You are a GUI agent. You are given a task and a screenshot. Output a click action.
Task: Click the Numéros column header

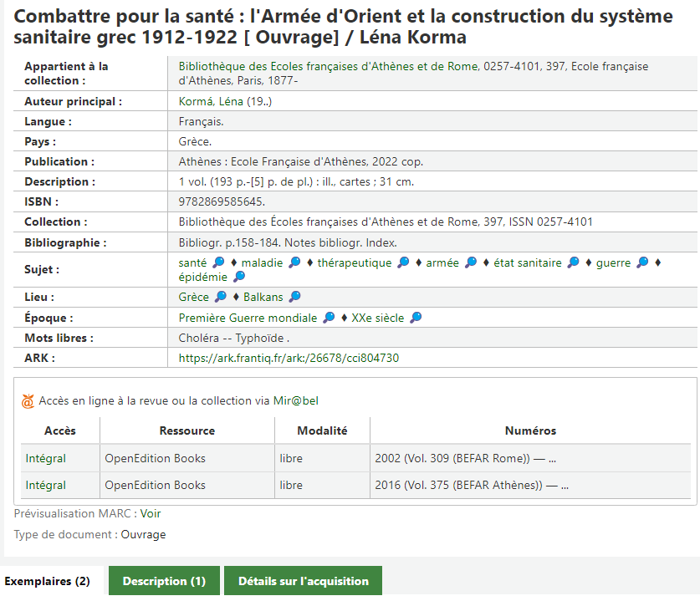click(x=530, y=430)
